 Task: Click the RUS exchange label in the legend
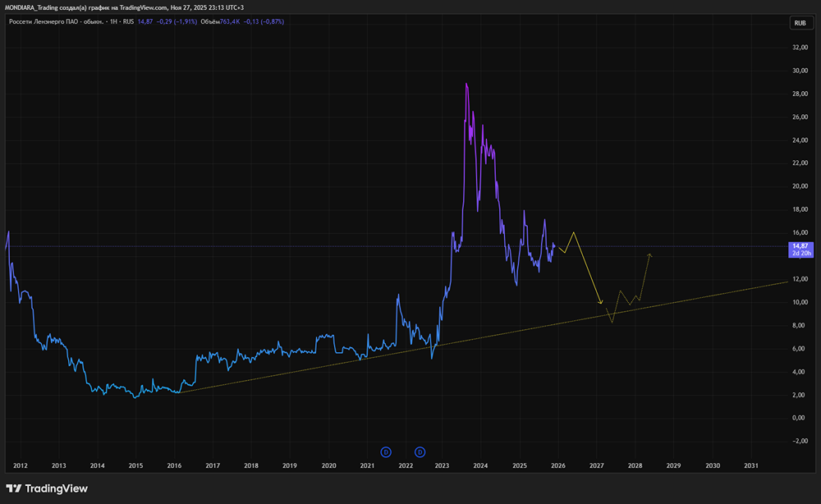point(128,22)
